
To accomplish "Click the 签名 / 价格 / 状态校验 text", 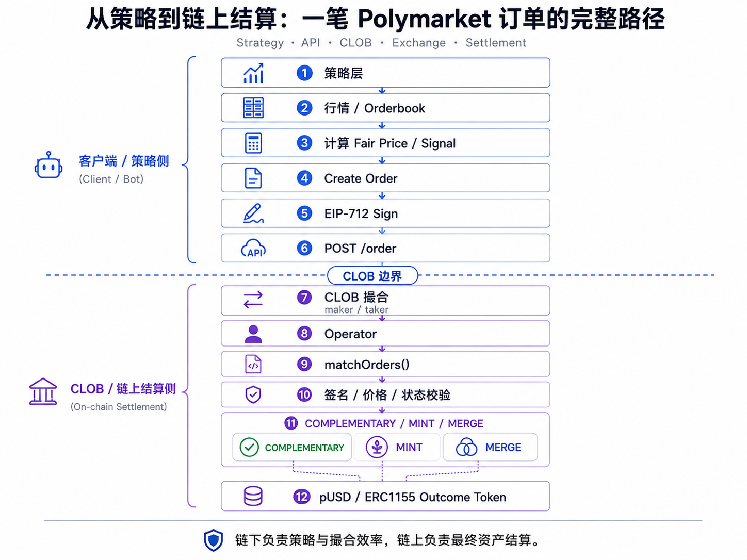I will [387, 395].
